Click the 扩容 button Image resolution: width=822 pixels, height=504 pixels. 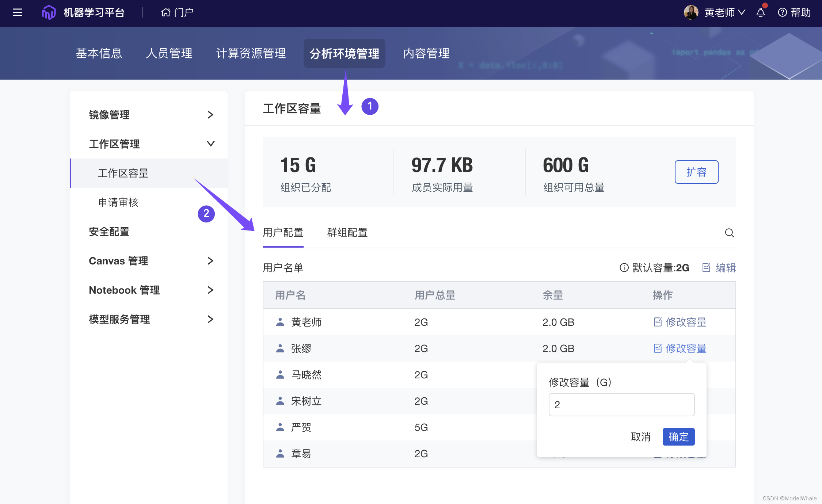(x=696, y=172)
